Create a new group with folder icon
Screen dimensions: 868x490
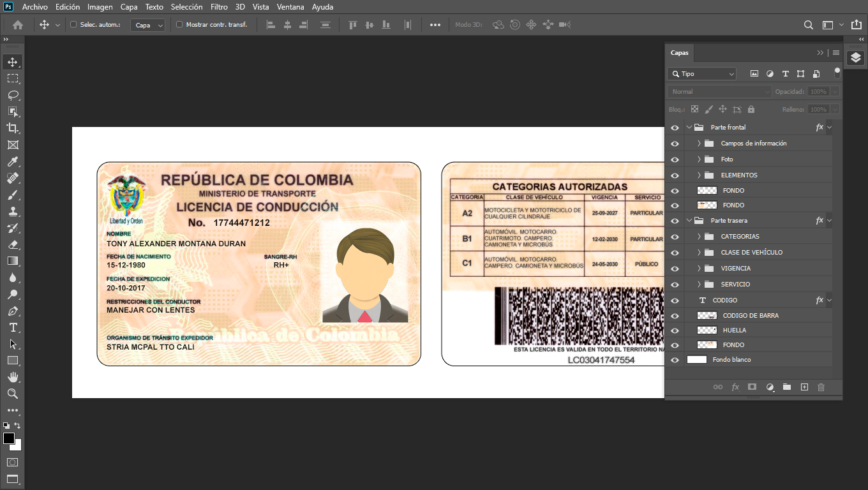(x=787, y=387)
